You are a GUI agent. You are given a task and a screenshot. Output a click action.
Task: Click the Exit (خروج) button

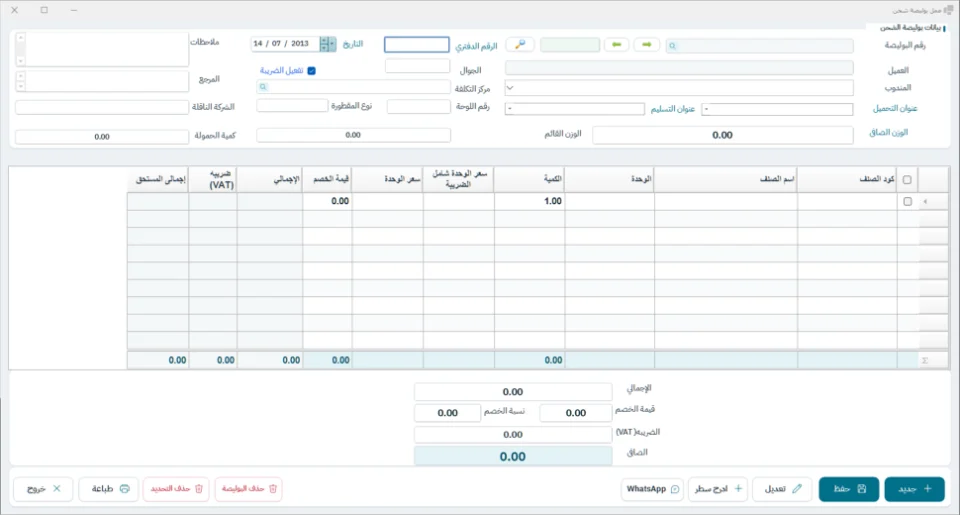[43, 489]
